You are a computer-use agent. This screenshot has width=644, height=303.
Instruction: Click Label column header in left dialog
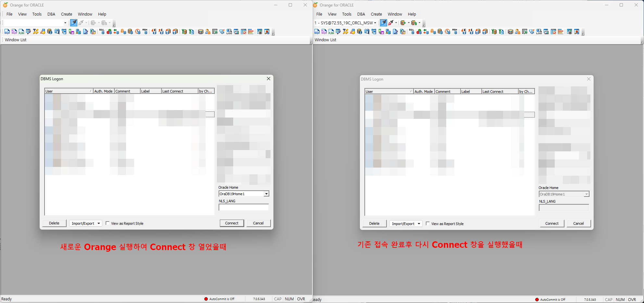click(x=151, y=91)
